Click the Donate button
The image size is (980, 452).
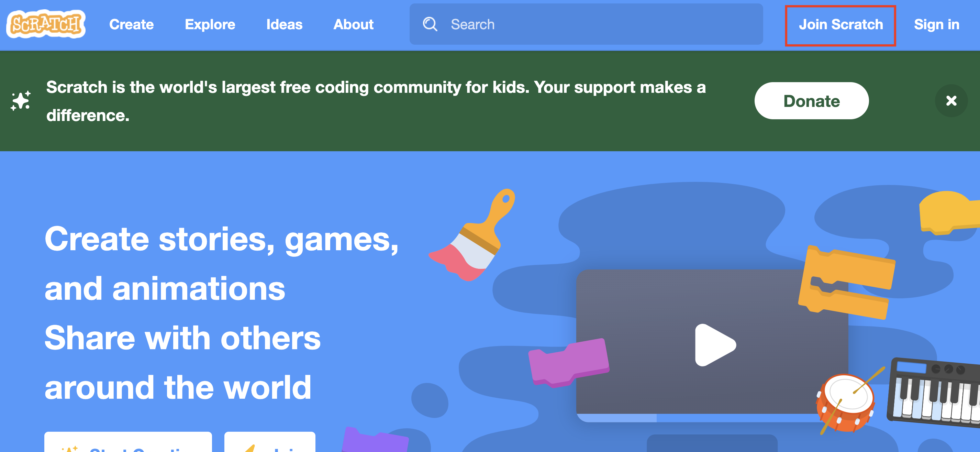(812, 101)
